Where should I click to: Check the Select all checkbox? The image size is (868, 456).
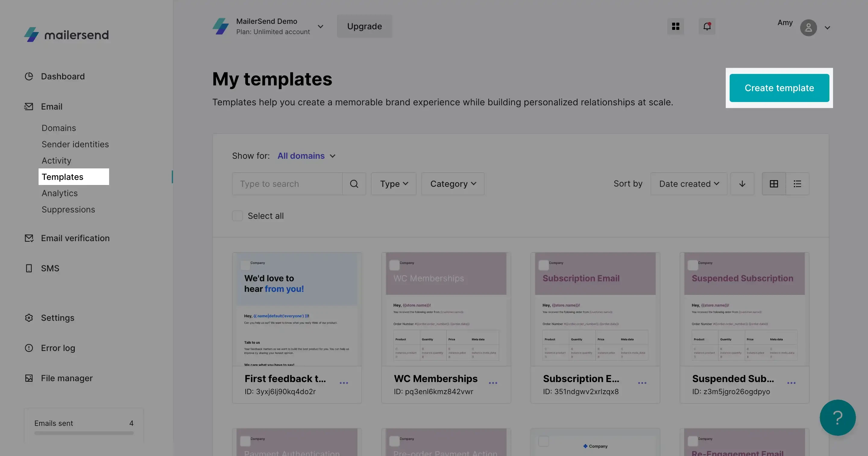coord(237,216)
